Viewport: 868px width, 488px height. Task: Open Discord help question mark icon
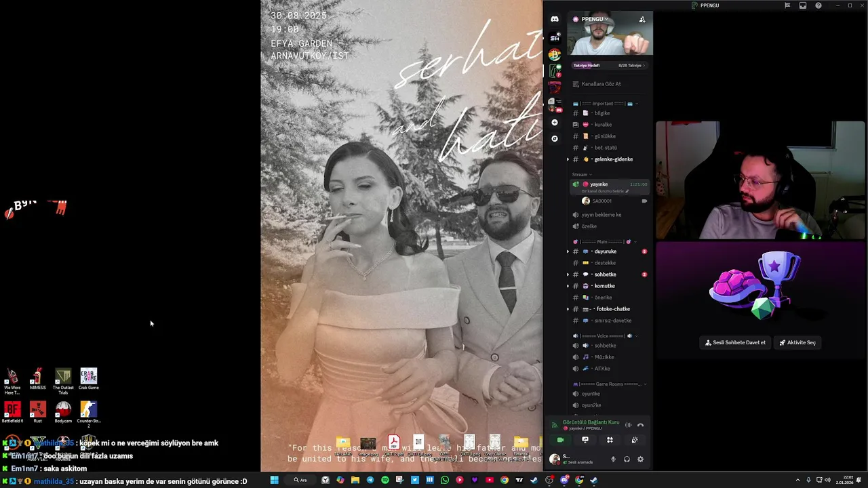click(x=818, y=5)
